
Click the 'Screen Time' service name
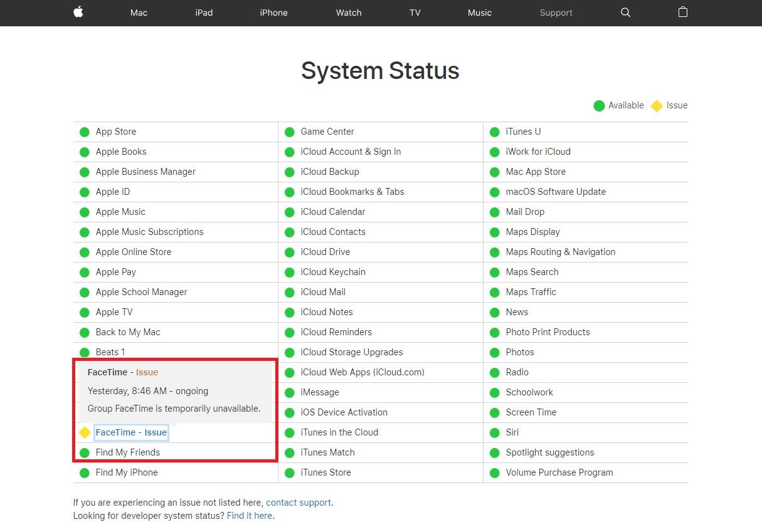(531, 412)
